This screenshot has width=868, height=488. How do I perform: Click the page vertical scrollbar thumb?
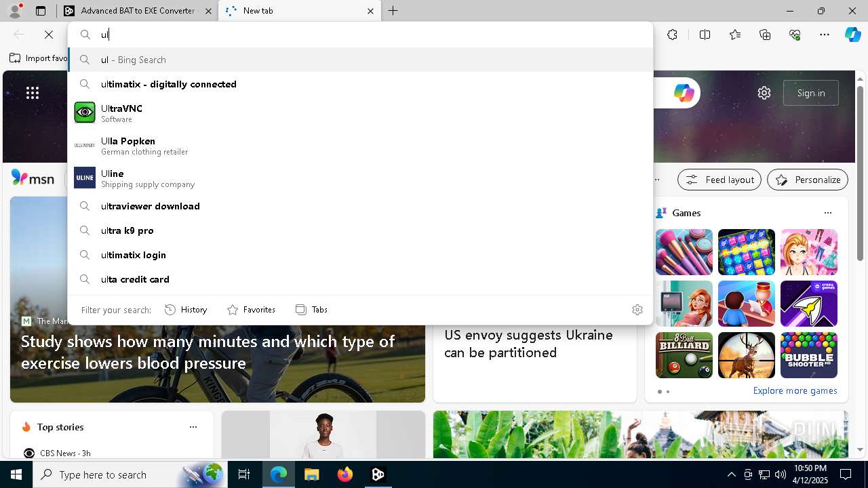861,173
